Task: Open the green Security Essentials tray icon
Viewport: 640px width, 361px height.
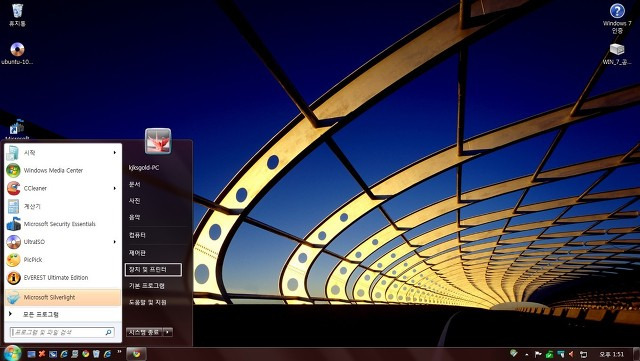Action: [x=549, y=354]
